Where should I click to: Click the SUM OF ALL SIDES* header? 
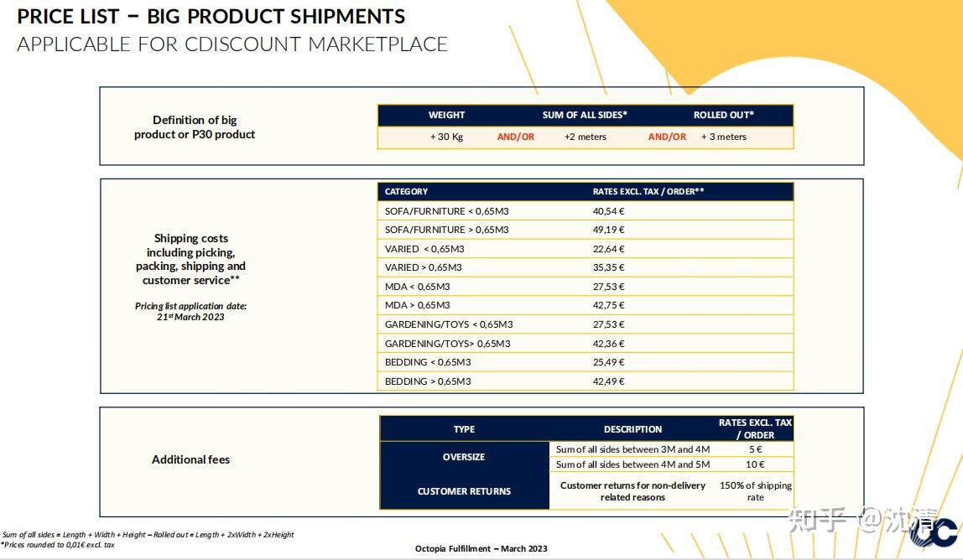coord(585,115)
